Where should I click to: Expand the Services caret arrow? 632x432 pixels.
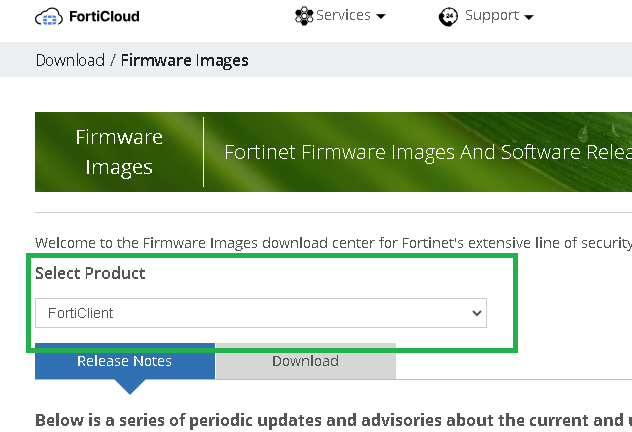(380, 17)
